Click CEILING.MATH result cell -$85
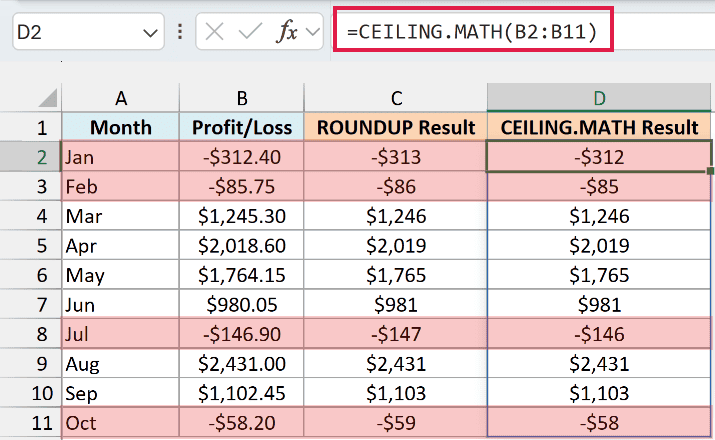Viewport: 715px width, 440px height. pos(599,186)
